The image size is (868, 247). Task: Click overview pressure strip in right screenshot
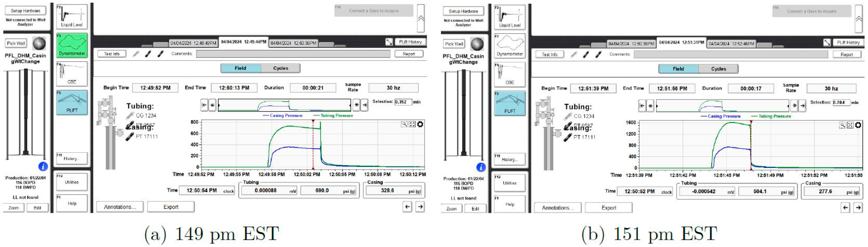pyautogui.click(x=722, y=106)
